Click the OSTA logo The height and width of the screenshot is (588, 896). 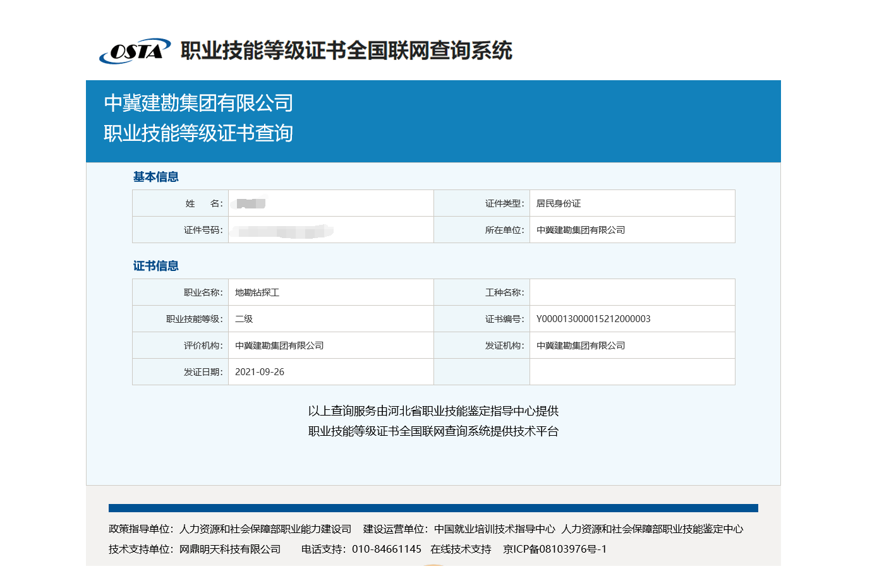[x=135, y=51]
